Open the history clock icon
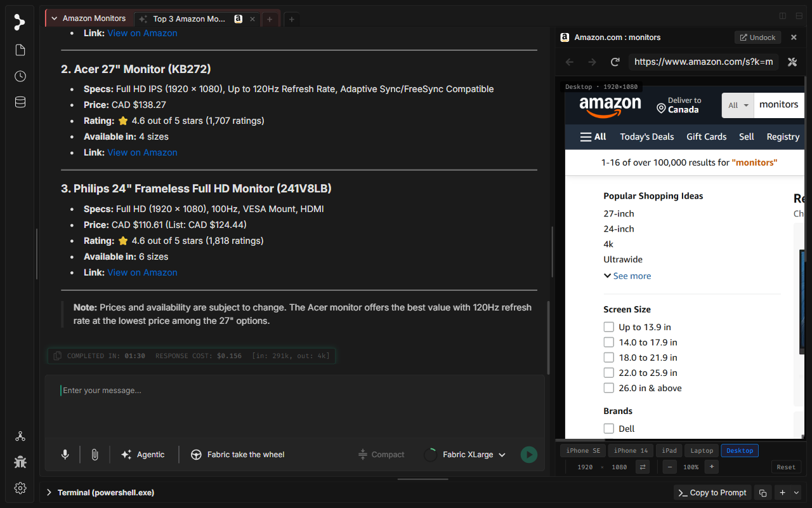The width and height of the screenshot is (812, 508). tap(20, 76)
